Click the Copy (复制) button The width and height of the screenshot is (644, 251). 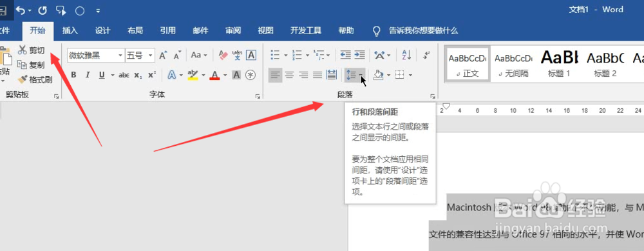pyautogui.click(x=32, y=65)
